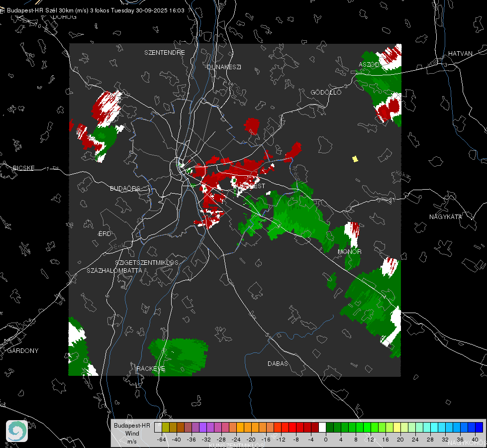Image resolution: width=487 pixels, height=448 pixels.
Task: Click the ÉRD town label
Action: (x=104, y=234)
